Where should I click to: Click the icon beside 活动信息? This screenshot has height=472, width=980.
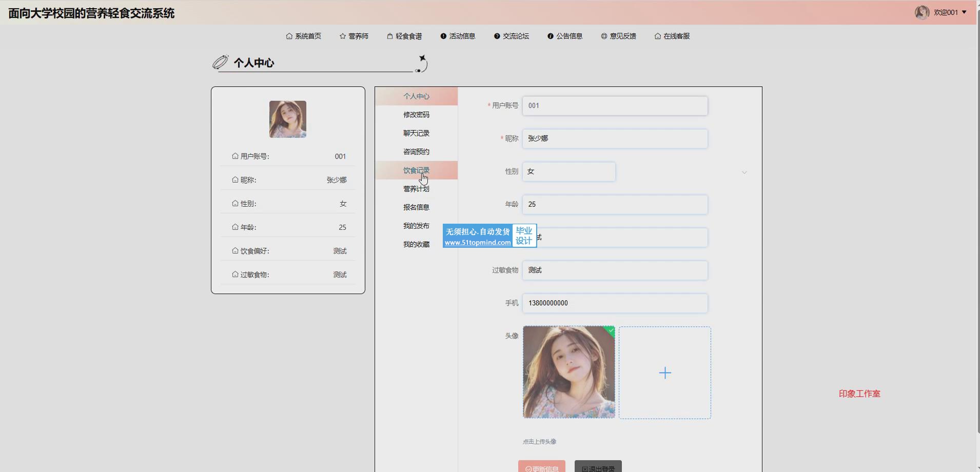pyautogui.click(x=443, y=36)
